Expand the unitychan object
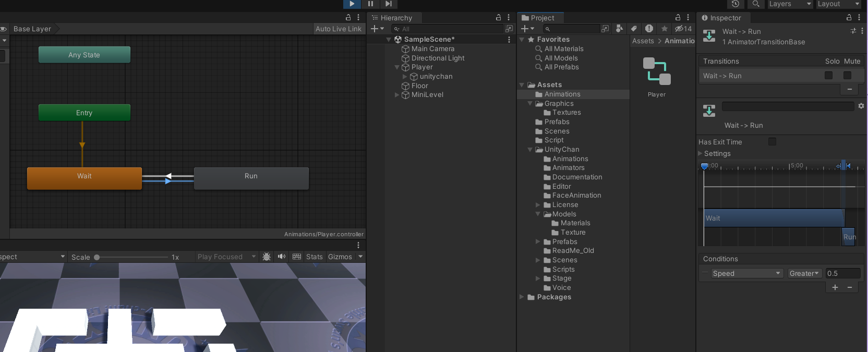 coord(405,77)
